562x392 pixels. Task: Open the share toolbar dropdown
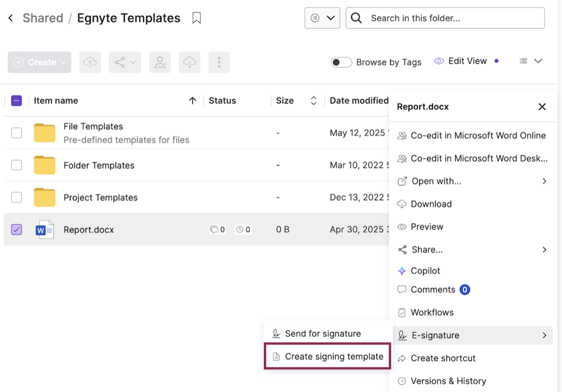pyautogui.click(x=125, y=62)
